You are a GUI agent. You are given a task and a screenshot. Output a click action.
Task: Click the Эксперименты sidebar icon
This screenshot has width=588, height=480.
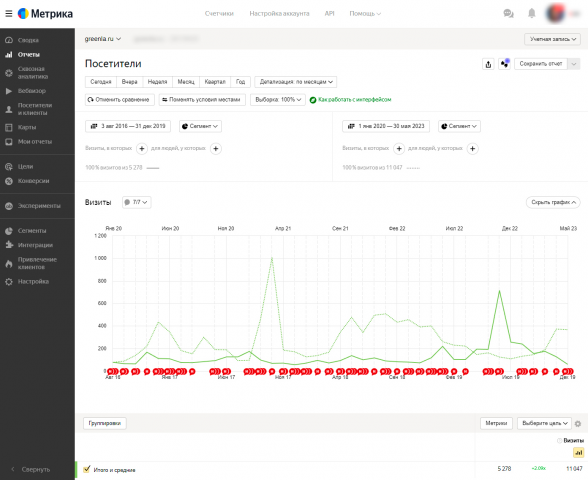[9, 206]
